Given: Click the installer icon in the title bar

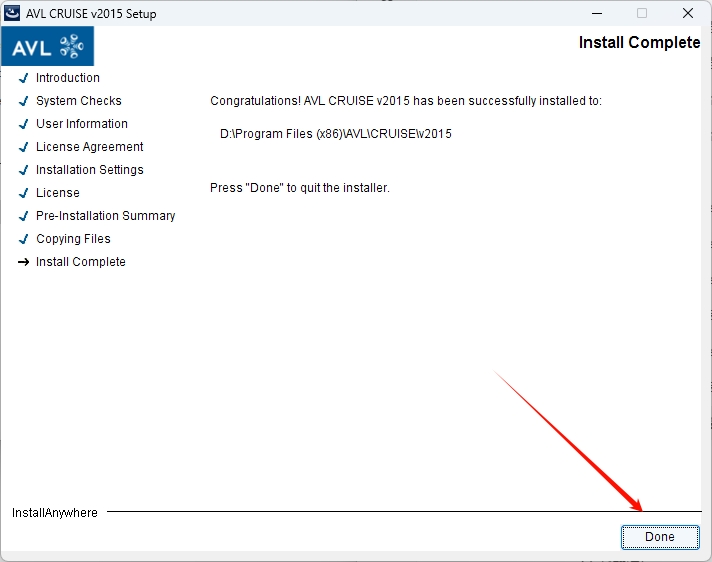Looking at the screenshot, I should coord(13,14).
